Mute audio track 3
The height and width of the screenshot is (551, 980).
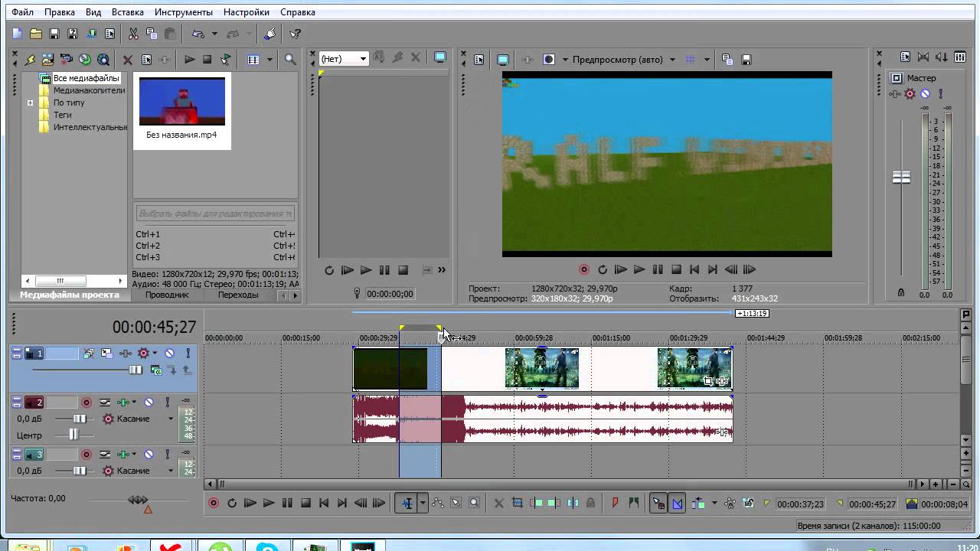click(149, 455)
